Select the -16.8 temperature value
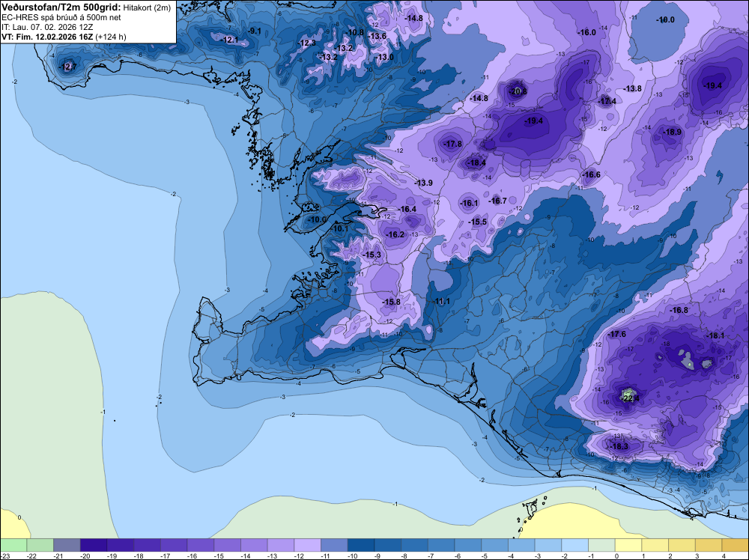The image size is (749, 560). pyautogui.click(x=679, y=310)
